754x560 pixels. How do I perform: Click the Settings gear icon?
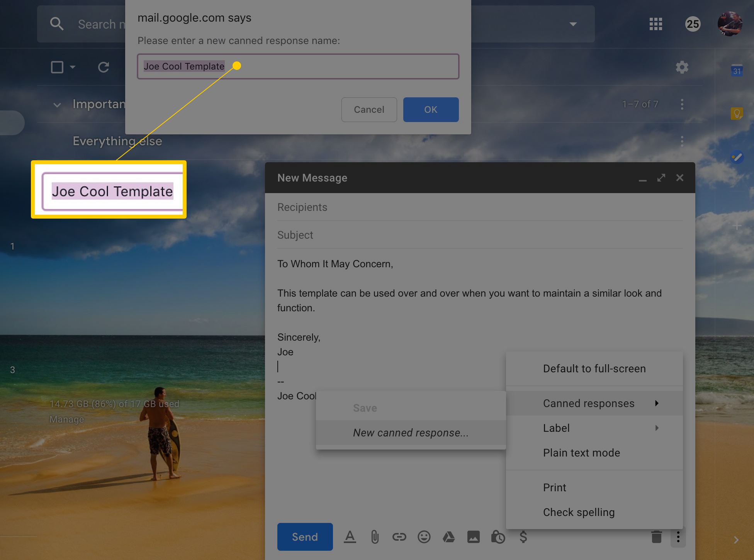click(x=682, y=66)
